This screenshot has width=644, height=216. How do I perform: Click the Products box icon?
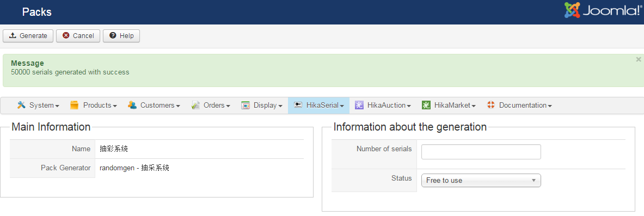[75, 105]
